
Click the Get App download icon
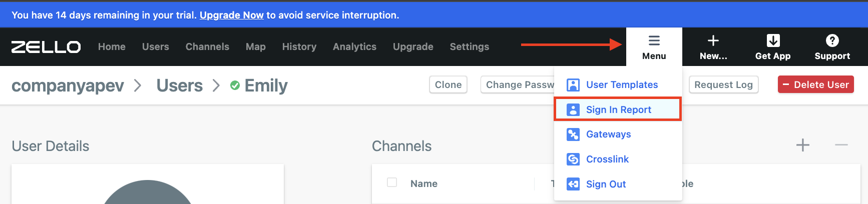773,40
